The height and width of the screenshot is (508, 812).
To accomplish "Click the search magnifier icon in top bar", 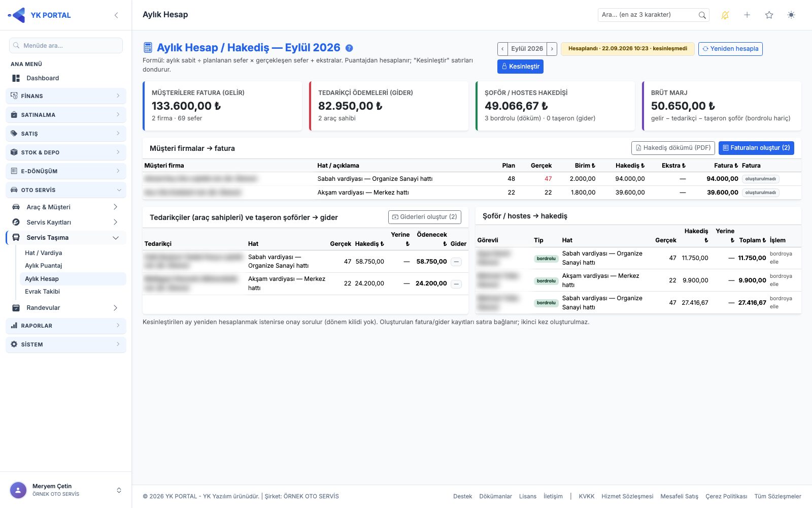I will tap(702, 15).
